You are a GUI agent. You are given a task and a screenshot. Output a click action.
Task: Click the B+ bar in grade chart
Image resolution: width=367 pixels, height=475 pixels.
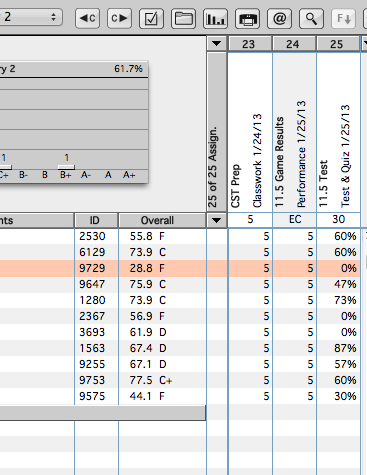point(66,167)
